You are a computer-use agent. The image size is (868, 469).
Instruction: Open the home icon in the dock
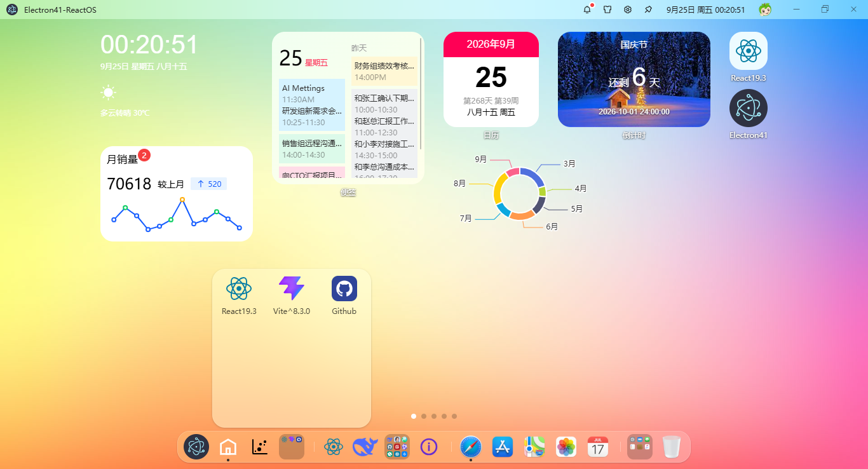click(227, 447)
